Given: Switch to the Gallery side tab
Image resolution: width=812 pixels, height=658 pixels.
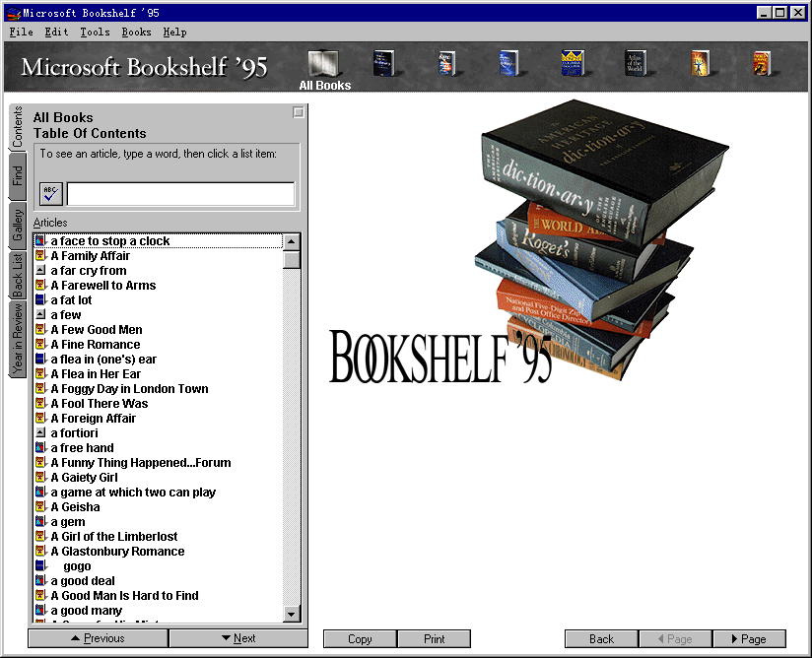Looking at the screenshot, I should pos(18,226).
